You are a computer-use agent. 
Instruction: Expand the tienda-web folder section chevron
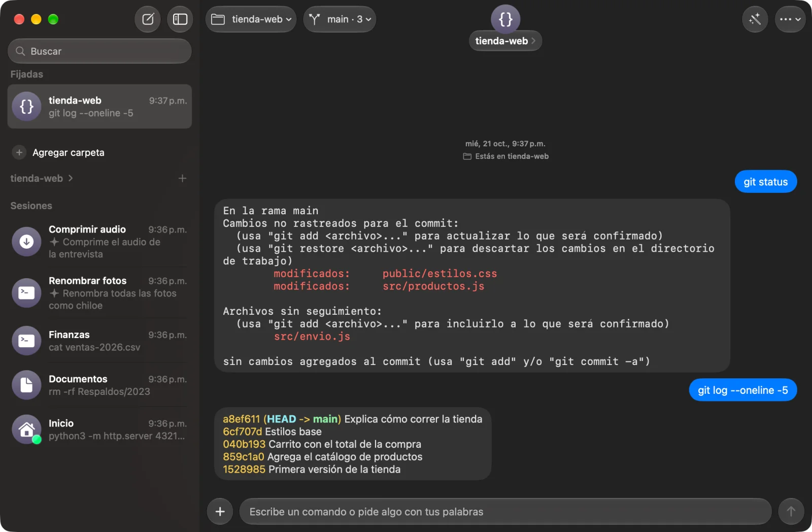(71, 178)
